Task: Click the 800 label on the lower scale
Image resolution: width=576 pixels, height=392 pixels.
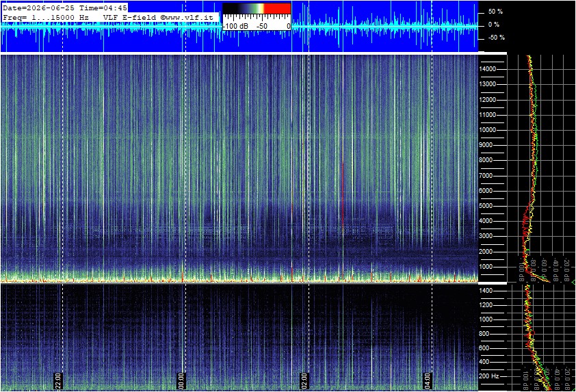Action: tap(484, 334)
